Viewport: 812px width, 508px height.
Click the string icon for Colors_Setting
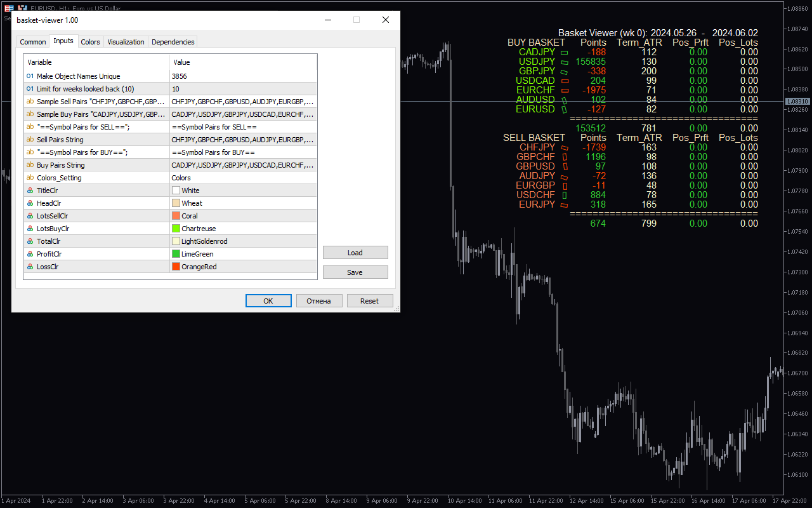coord(30,178)
